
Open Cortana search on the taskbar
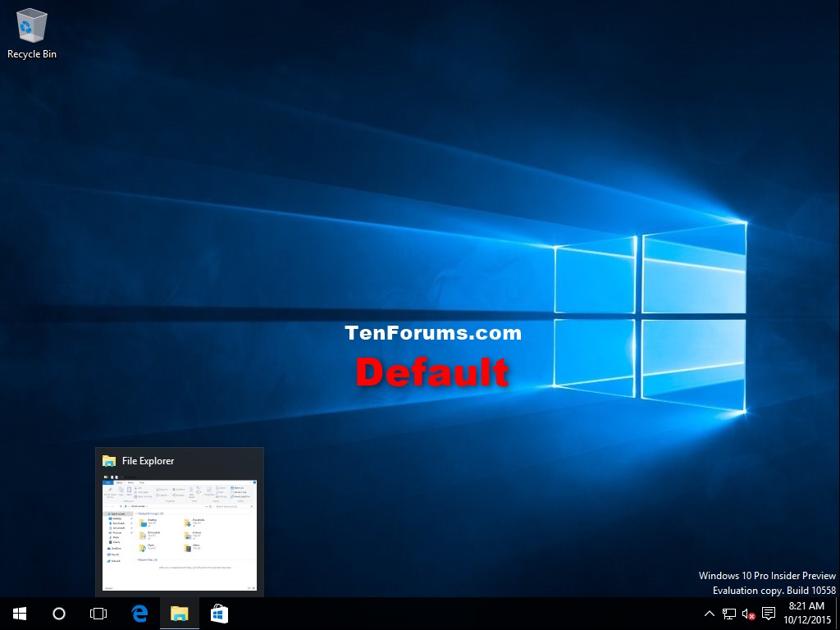click(58, 613)
